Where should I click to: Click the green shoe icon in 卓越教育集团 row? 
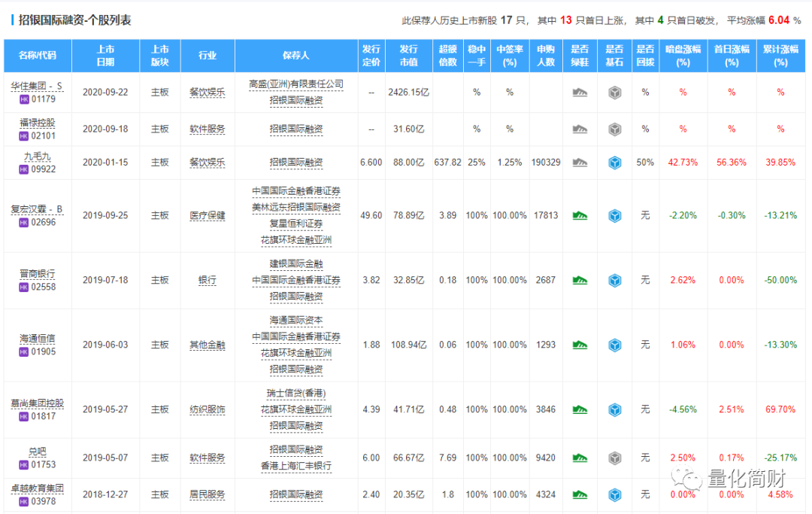580,495
